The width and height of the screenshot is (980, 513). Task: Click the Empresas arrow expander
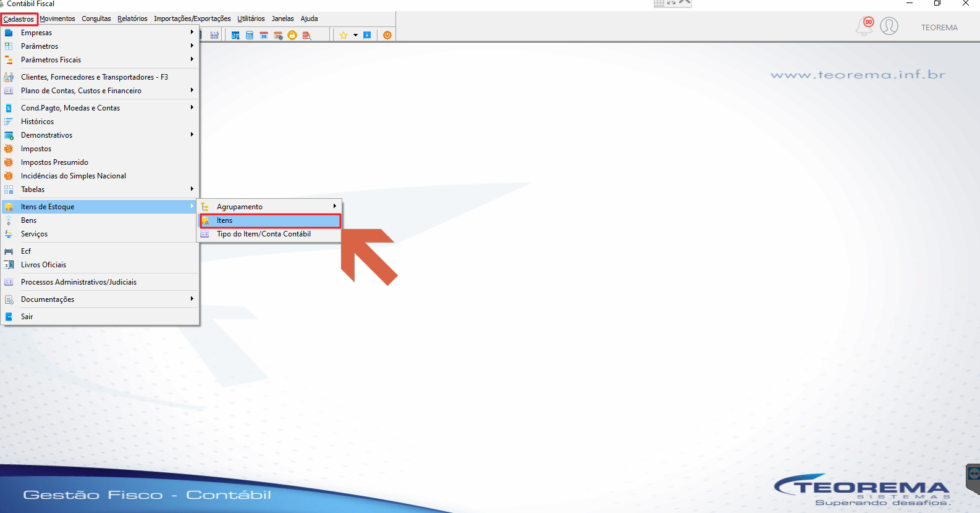coord(192,32)
